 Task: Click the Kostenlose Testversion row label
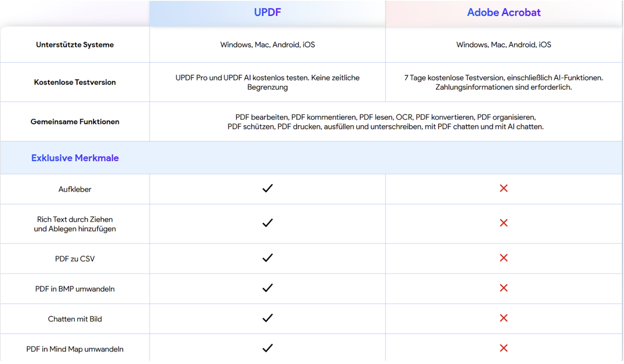coord(75,82)
